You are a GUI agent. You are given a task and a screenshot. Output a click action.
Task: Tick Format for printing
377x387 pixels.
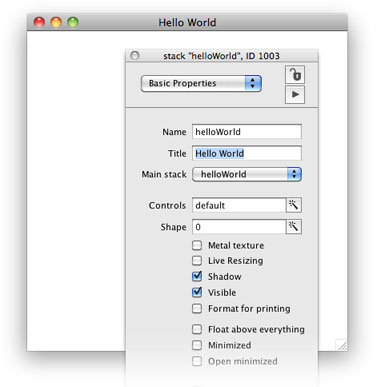click(197, 308)
